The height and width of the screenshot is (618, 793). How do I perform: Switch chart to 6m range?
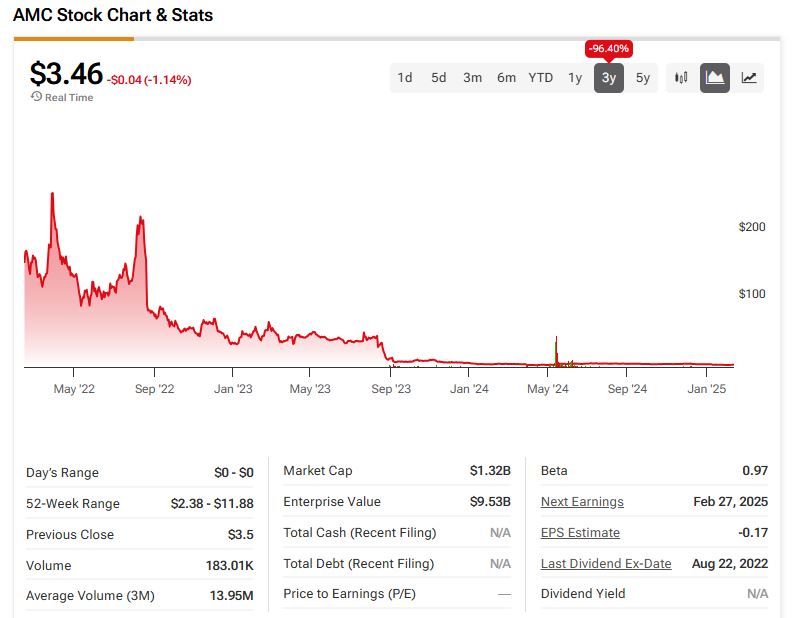point(506,78)
